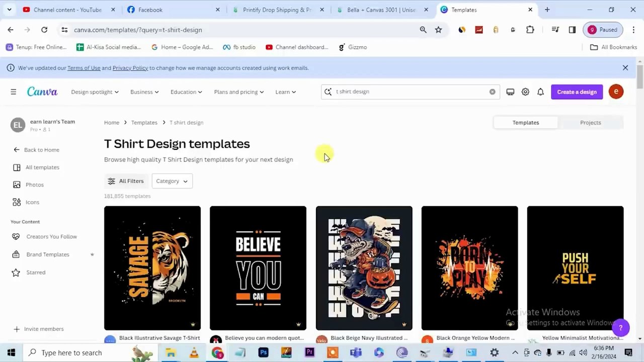
Task: Open Chrome three-dot menu
Action: point(633,30)
